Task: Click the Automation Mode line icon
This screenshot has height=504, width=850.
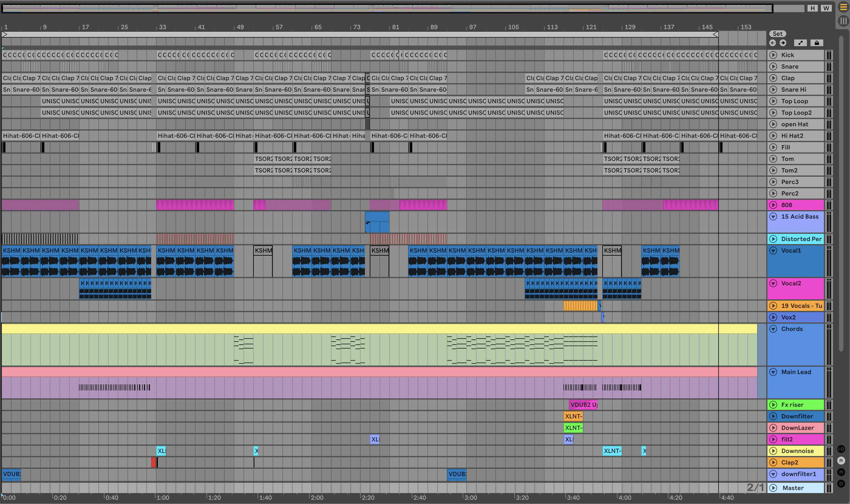Action: (801, 43)
